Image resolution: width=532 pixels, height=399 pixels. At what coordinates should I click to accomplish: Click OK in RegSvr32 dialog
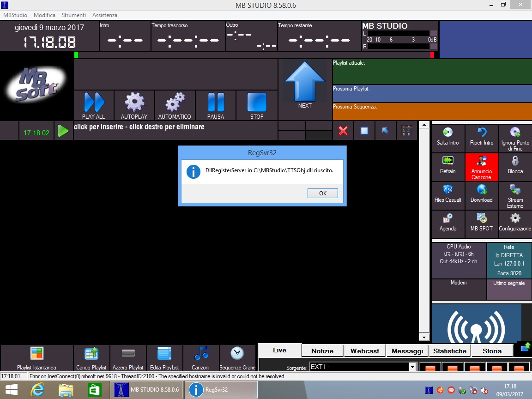coord(322,193)
